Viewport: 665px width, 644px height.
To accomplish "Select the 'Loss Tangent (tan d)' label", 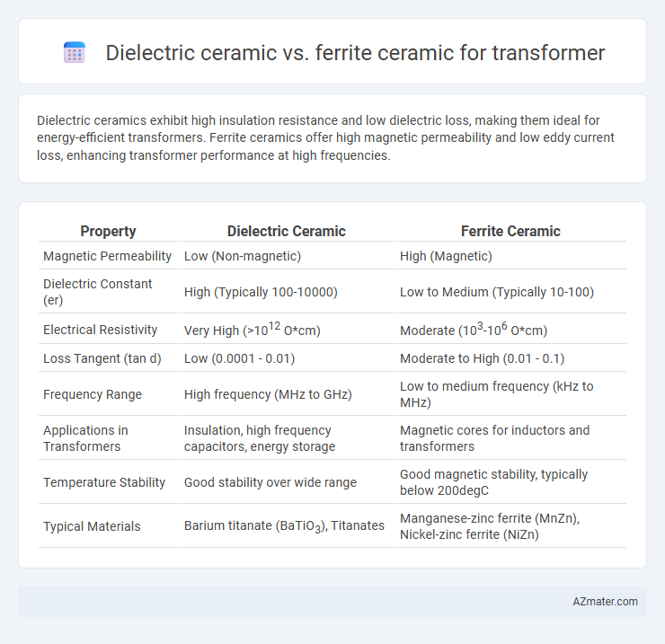I will [102, 358].
